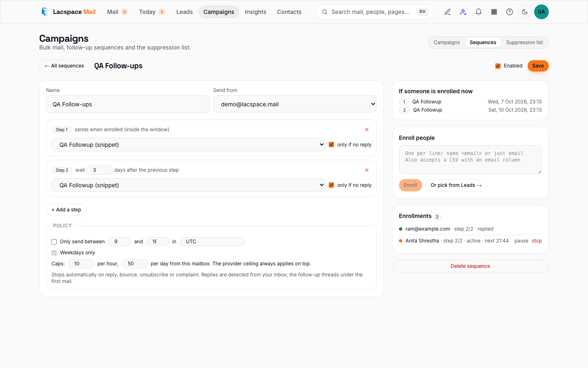The height and width of the screenshot is (368, 588).
Task: Switch to the Campaigns sub-tab
Action: click(447, 43)
